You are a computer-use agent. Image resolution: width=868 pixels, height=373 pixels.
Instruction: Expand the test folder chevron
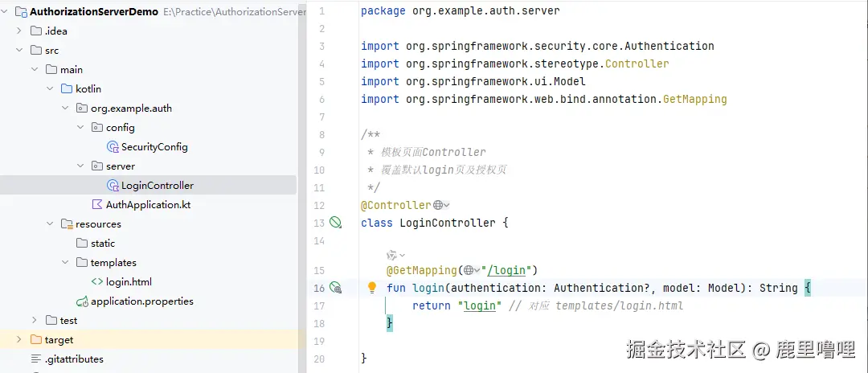coord(35,321)
